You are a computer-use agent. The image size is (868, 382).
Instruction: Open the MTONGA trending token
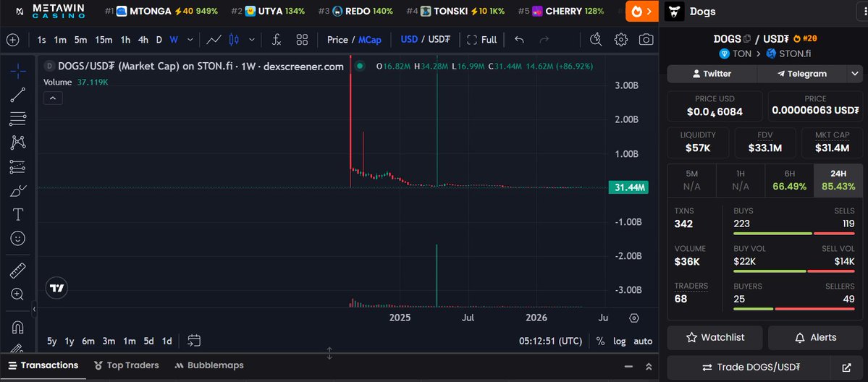point(161,11)
